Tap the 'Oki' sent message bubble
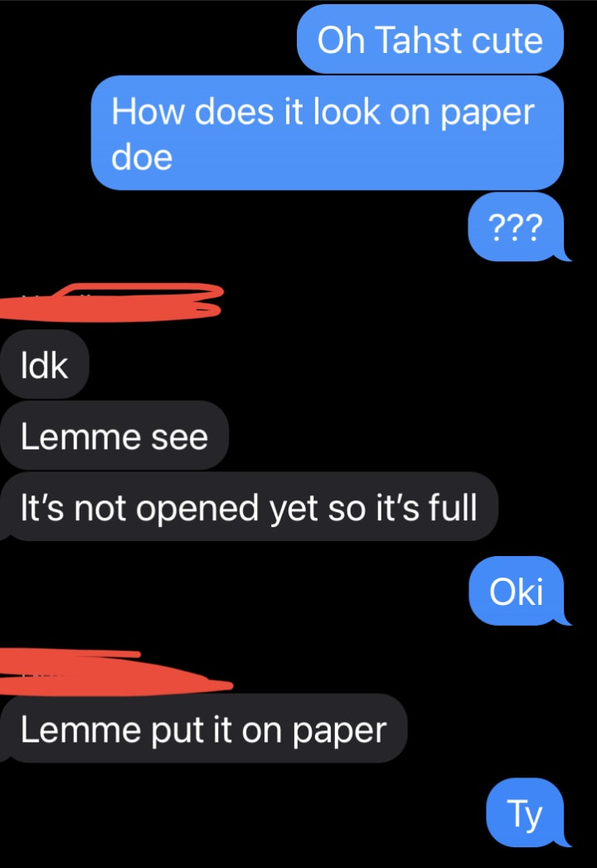Viewport: 597px width, 868px height. click(518, 591)
